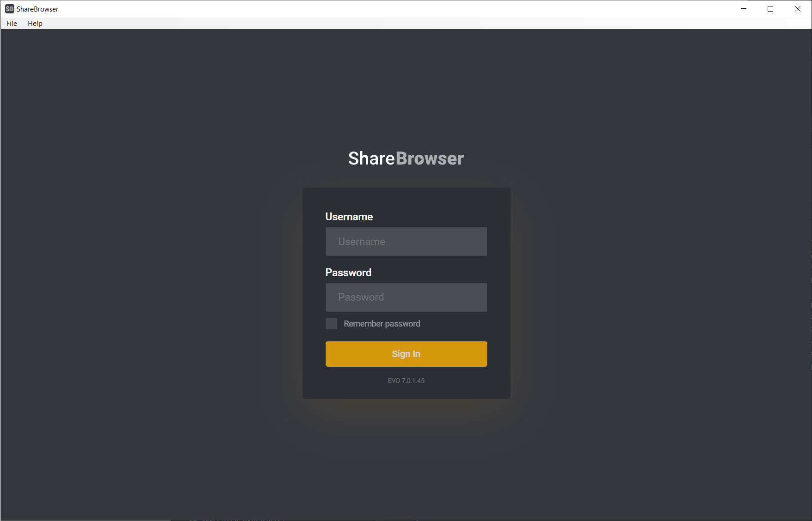Click the ShareBrowser logo heading
Screen dimensions: 812x521
pos(406,158)
